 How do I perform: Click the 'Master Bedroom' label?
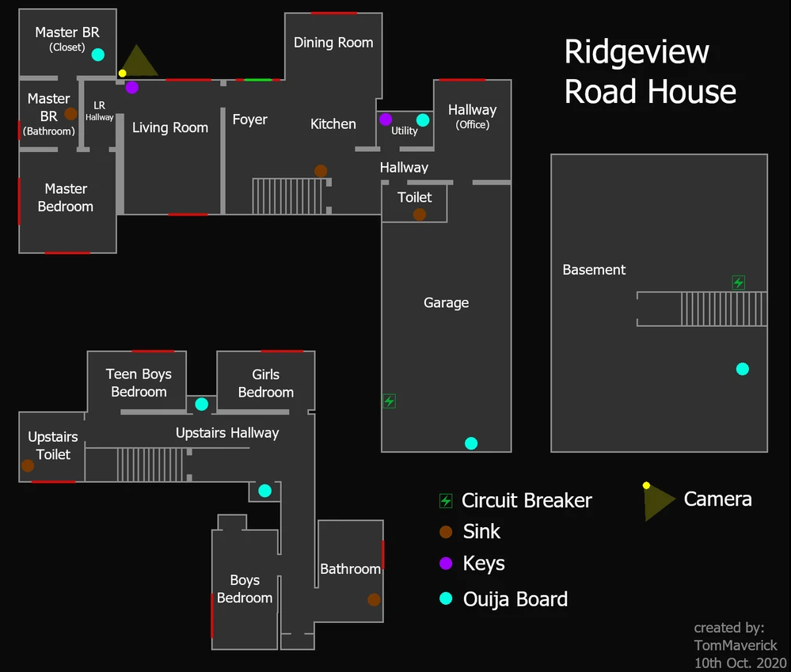coord(66,198)
